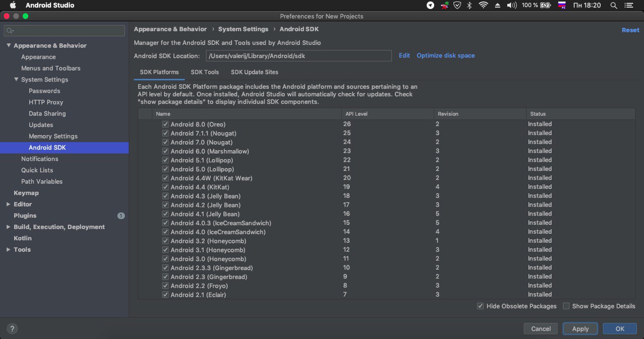Viewport: 644px width, 339px height.
Task: Click the Android SDK Location field
Action: click(x=298, y=56)
